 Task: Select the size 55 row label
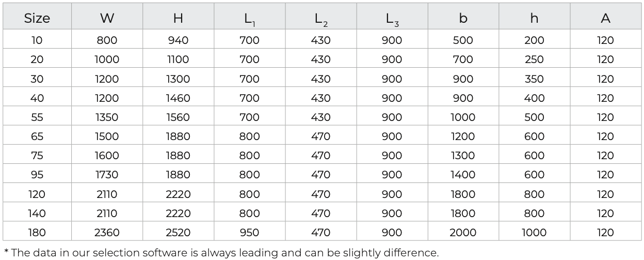pyautogui.click(x=37, y=117)
